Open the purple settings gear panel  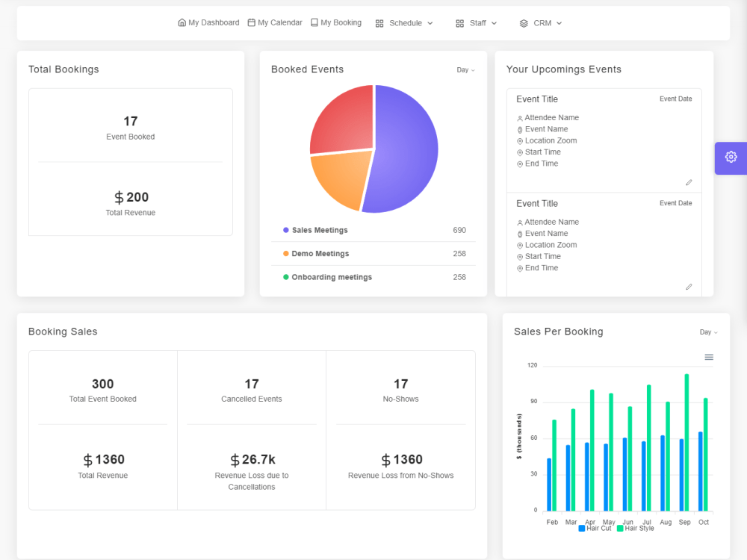[x=731, y=158]
